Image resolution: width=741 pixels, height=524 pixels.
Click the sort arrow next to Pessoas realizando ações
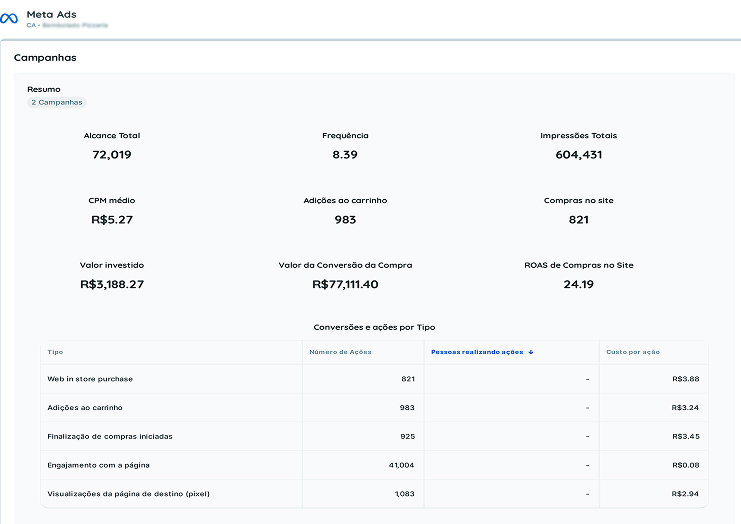coord(531,352)
